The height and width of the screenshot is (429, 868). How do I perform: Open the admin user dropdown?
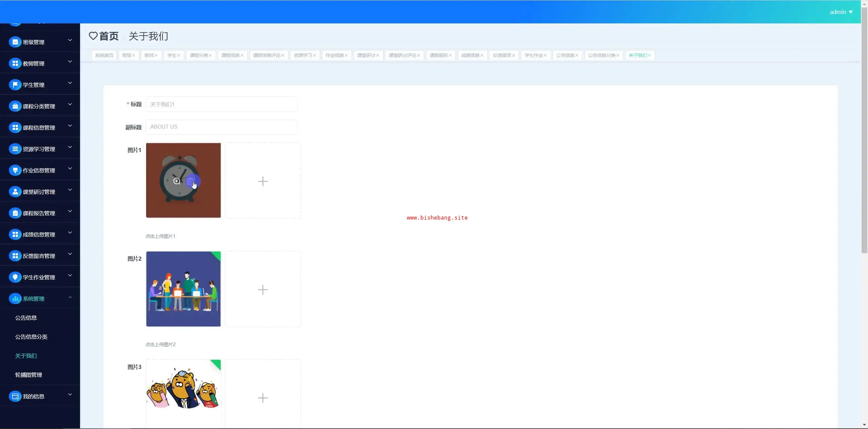841,12
